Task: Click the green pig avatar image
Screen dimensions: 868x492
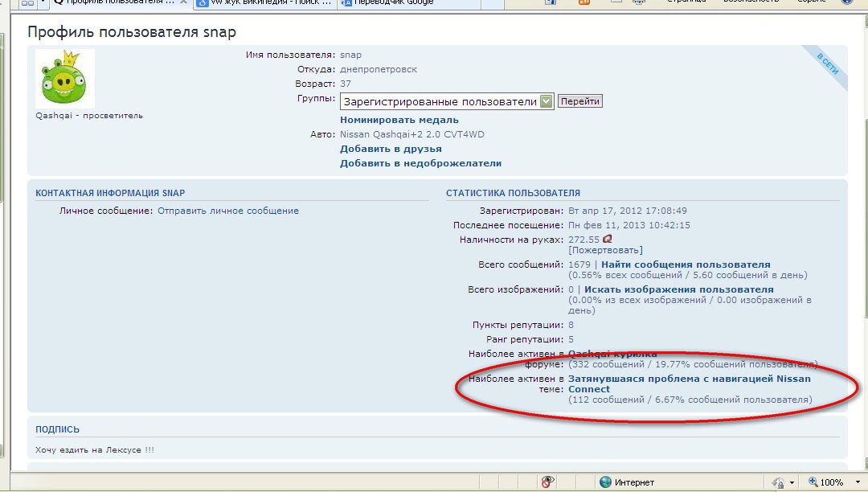Action: (x=65, y=78)
